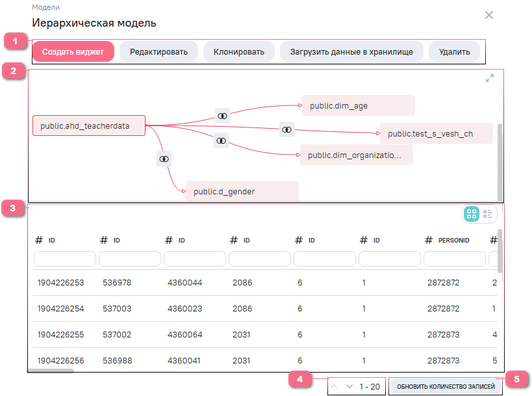Image resolution: width=532 pixels, height=396 pixels.
Task: Click Клонировать to duplicate the model
Action: 239,52
